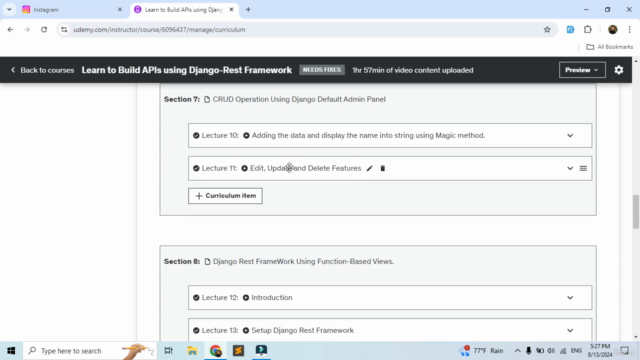Viewport: 640px width, 360px height.
Task: Click the browser address bar URL
Action: point(159,29)
